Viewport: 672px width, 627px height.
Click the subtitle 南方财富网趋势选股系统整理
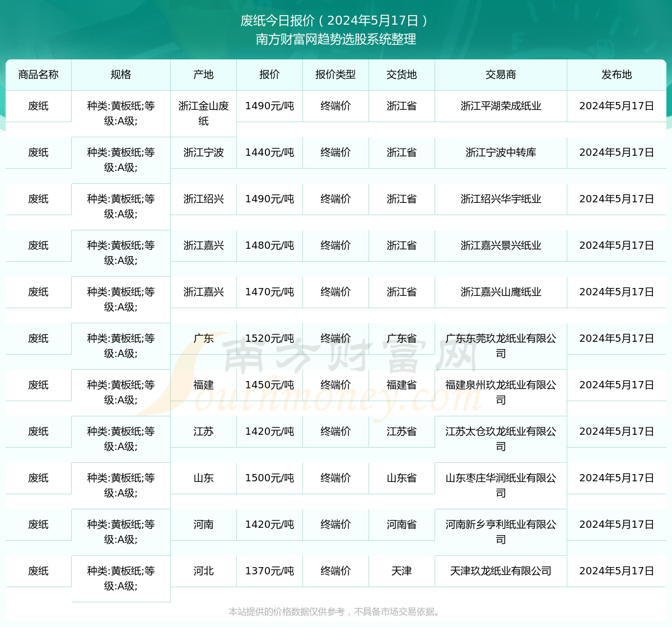336,39
